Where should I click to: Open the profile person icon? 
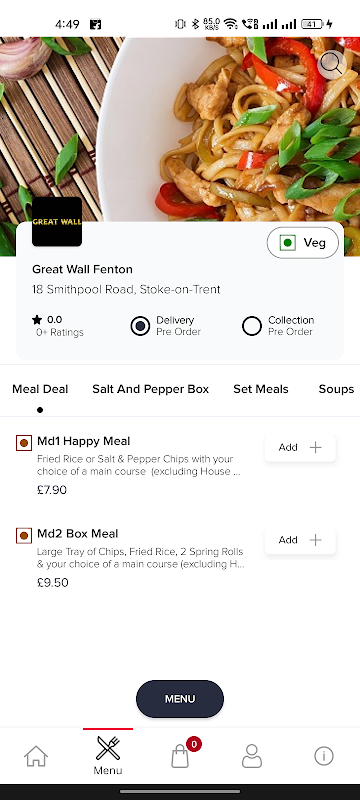pyautogui.click(x=252, y=756)
